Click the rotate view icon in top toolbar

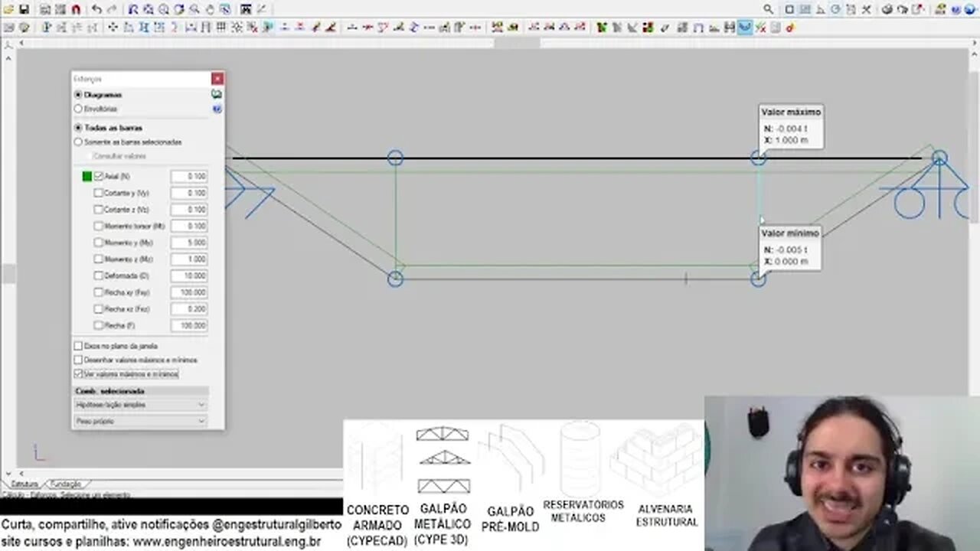pyautogui.click(x=179, y=9)
